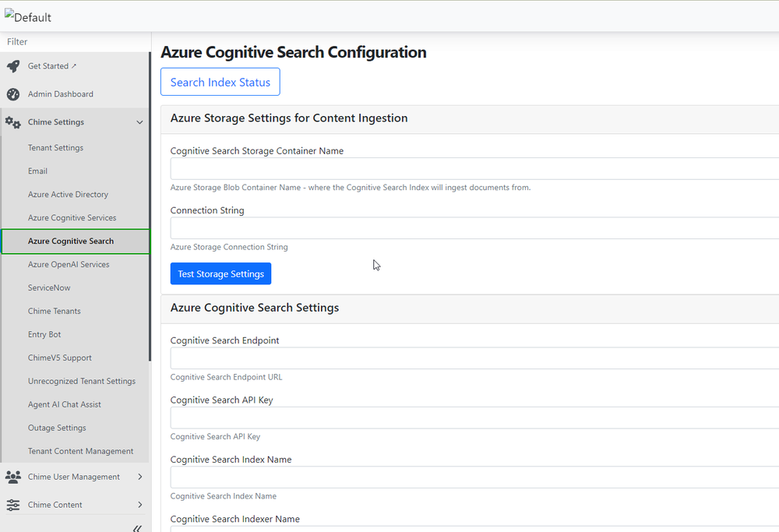Click the Filter box above the sidebar
The width and height of the screenshot is (779, 532).
(x=76, y=41)
